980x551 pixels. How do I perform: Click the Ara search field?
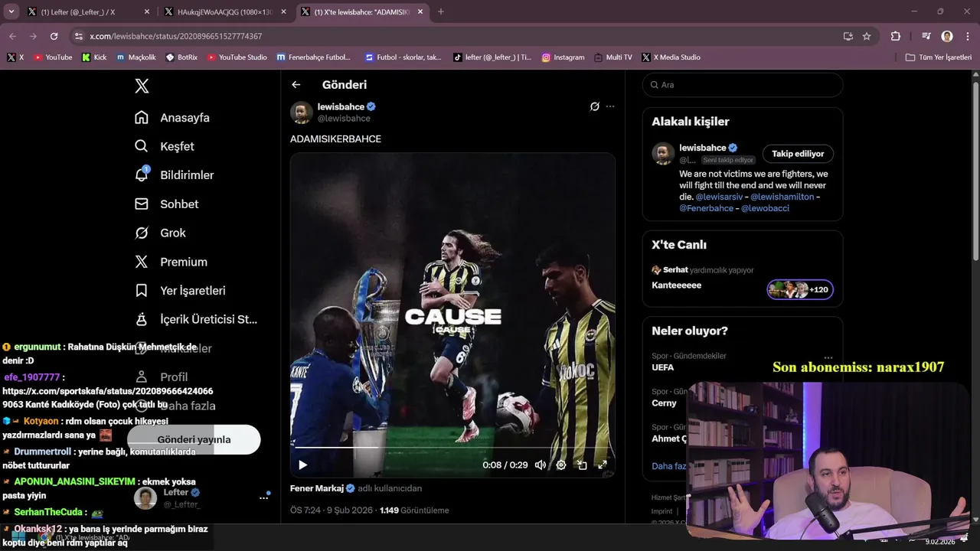click(743, 85)
